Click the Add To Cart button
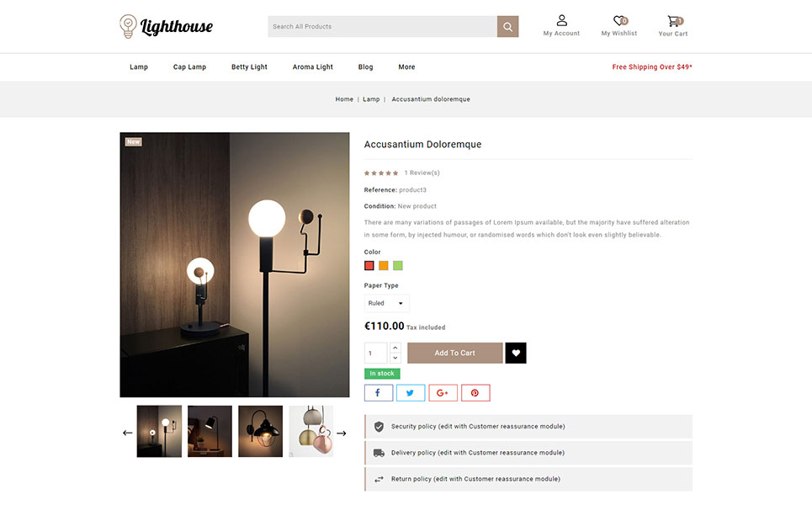Viewport: 812px width, 505px height. coord(454,353)
